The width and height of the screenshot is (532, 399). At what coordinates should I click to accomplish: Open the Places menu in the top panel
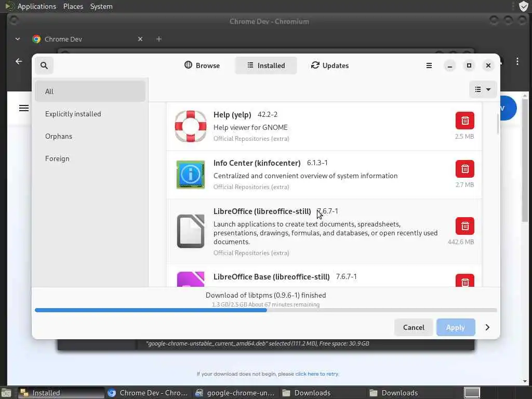tap(73, 6)
